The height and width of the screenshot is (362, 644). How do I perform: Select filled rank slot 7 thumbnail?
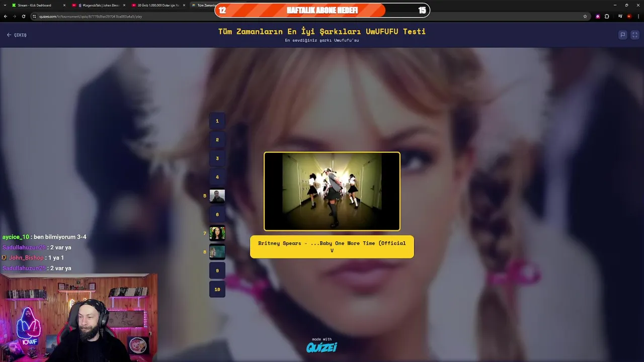click(x=217, y=233)
